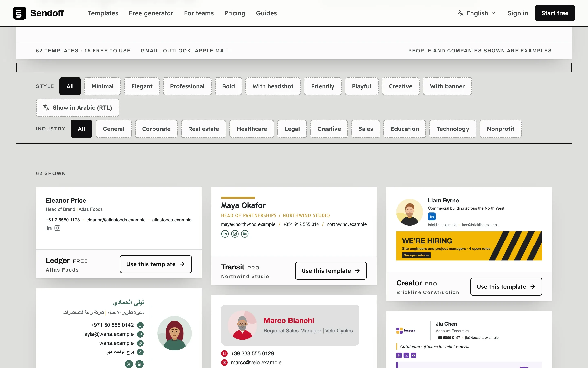Open the Templates nav item
The height and width of the screenshot is (368, 588).
(103, 13)
